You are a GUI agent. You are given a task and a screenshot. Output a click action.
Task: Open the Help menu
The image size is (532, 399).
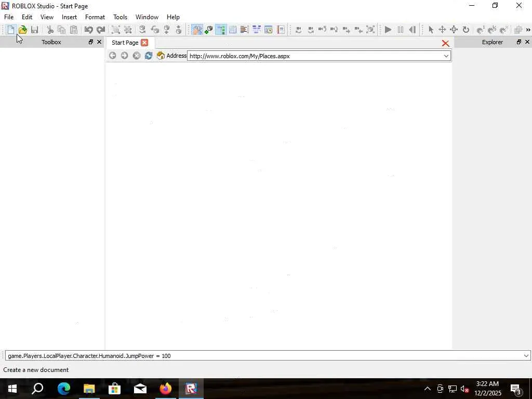[173, 17]
